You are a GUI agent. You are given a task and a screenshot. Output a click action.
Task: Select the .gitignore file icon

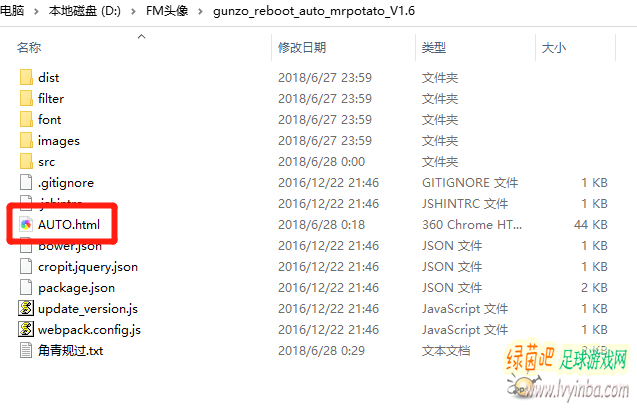point(26,182)
